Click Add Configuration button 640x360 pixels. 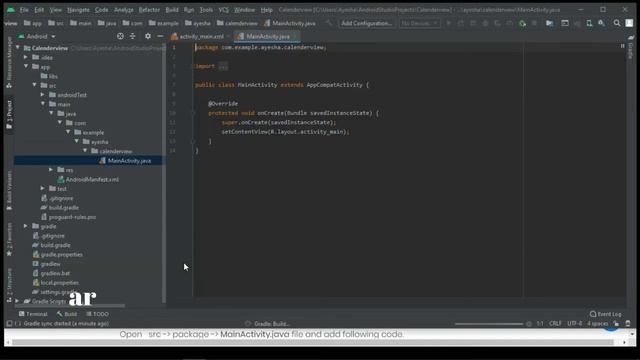click(366, 23)
